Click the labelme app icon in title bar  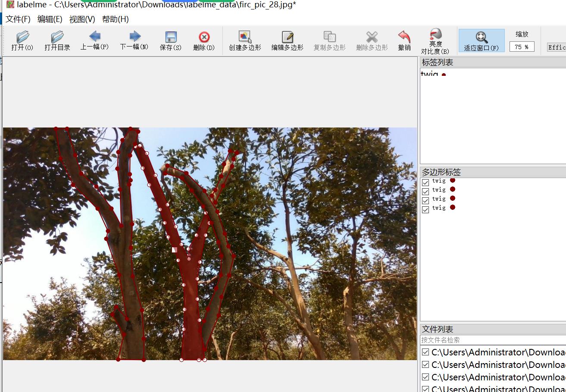tap(10, 4)
